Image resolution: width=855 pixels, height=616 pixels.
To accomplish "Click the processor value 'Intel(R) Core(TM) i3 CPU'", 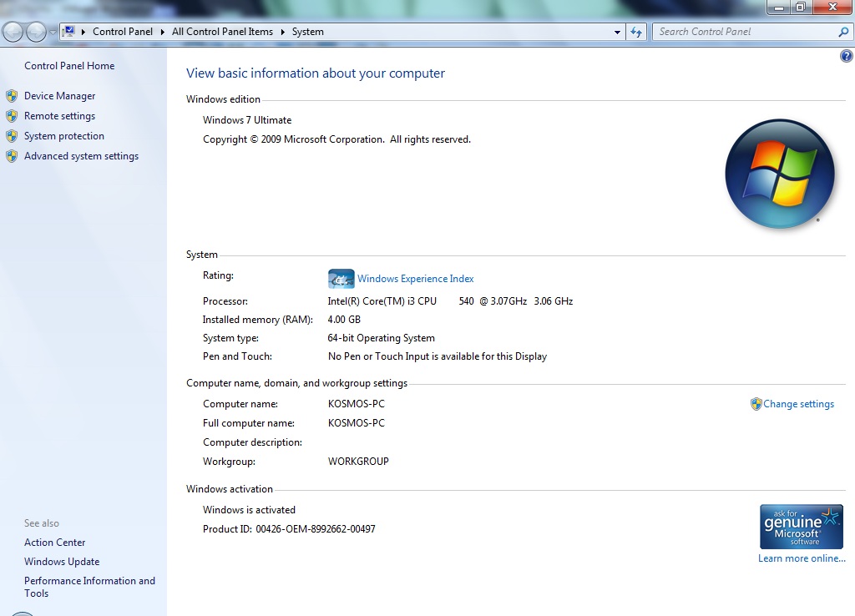I will 382,301.
